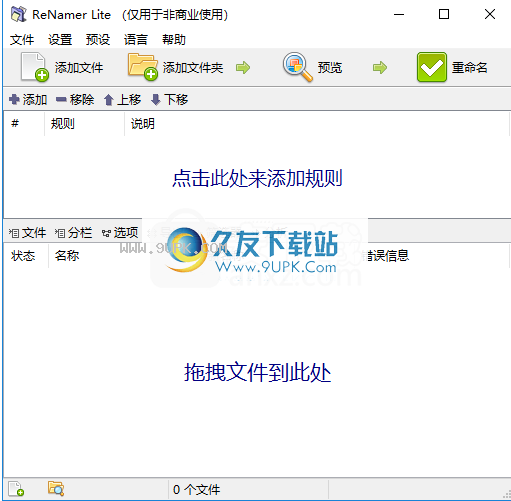Click 点击此处来添加规则 link text
The image size is (511, 501).
click(x=257, y=178)
